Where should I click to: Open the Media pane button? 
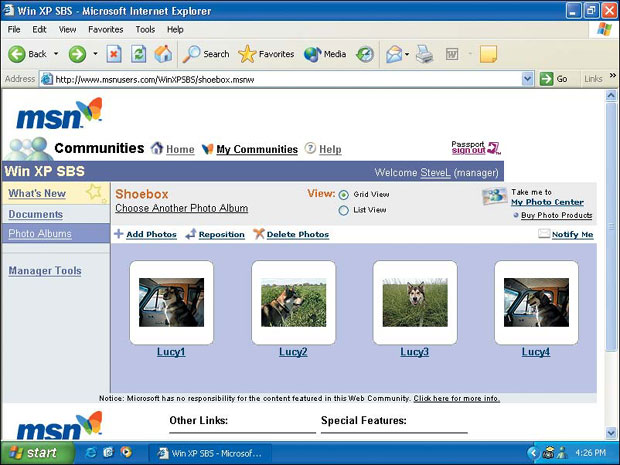[x=325, y=54]
